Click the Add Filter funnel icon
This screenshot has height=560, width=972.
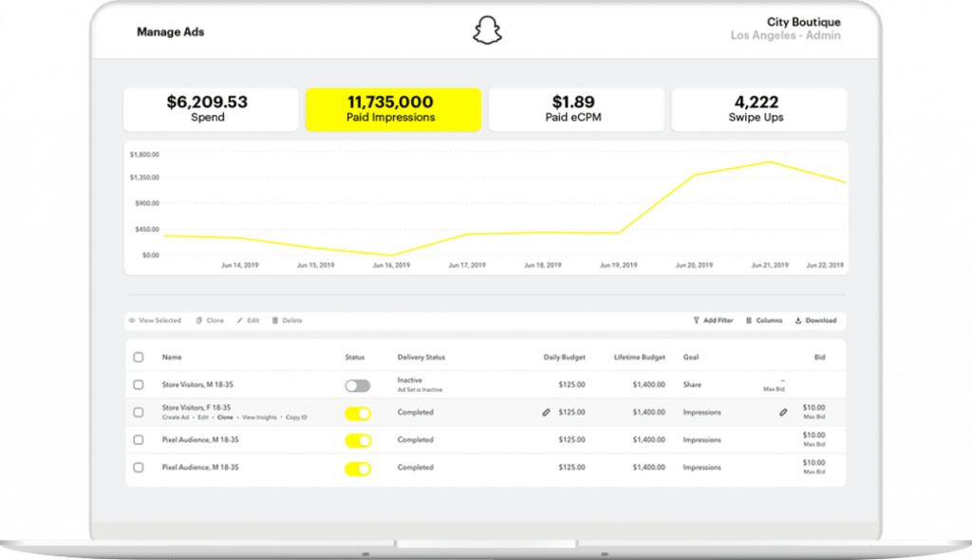click(696, 321)
